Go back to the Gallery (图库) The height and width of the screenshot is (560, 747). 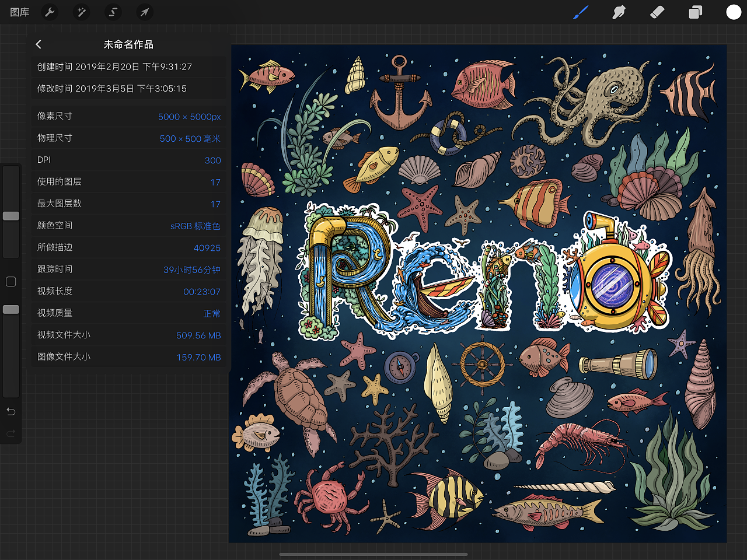(20, 12)
